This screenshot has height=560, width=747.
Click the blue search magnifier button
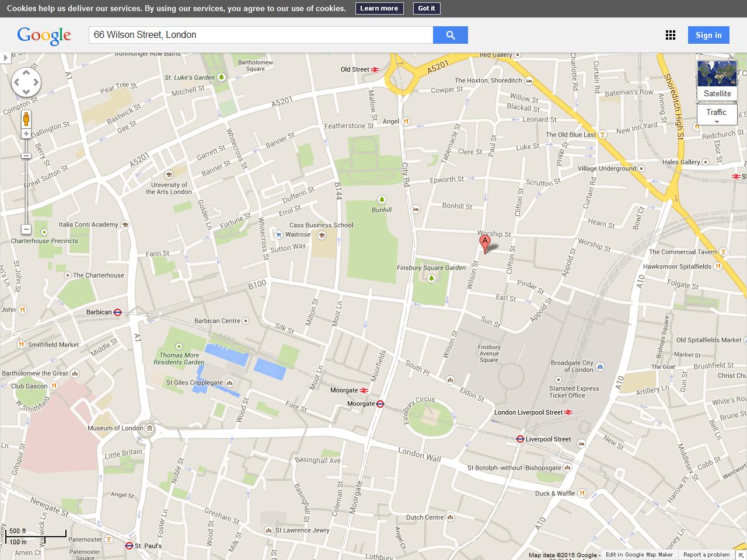[450, 35]
